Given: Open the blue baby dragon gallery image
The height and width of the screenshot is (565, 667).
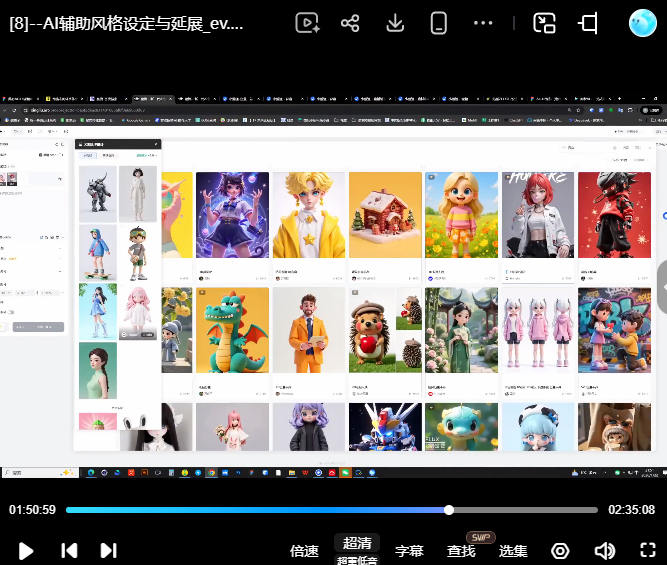Looking at the screenshot, I should point(462,427).
